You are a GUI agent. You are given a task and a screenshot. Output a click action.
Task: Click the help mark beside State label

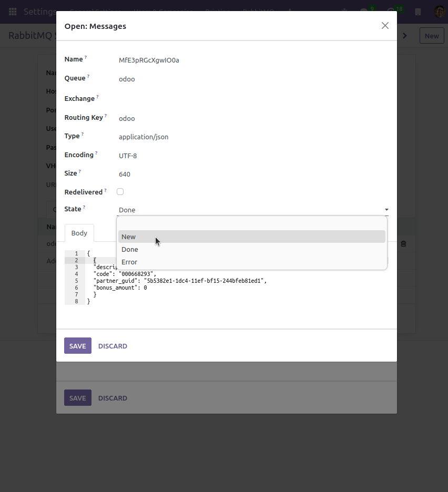pos(84,207)
